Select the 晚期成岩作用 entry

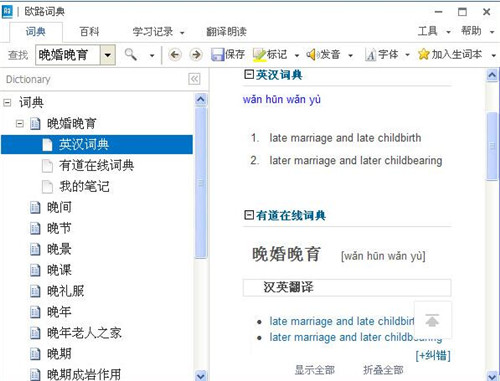(x=84, y=374)
